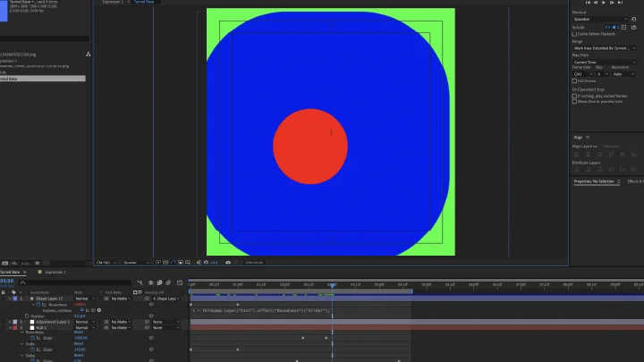Check 'If caching, play cached frames'
644x362 pixels.
coord(574,96)
